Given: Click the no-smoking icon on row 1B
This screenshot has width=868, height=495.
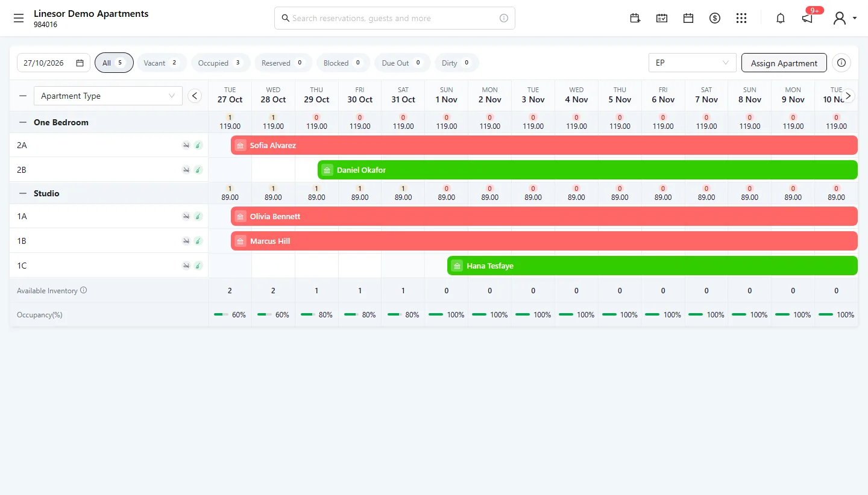Looking at the screenshot, I should click(186, 241).
